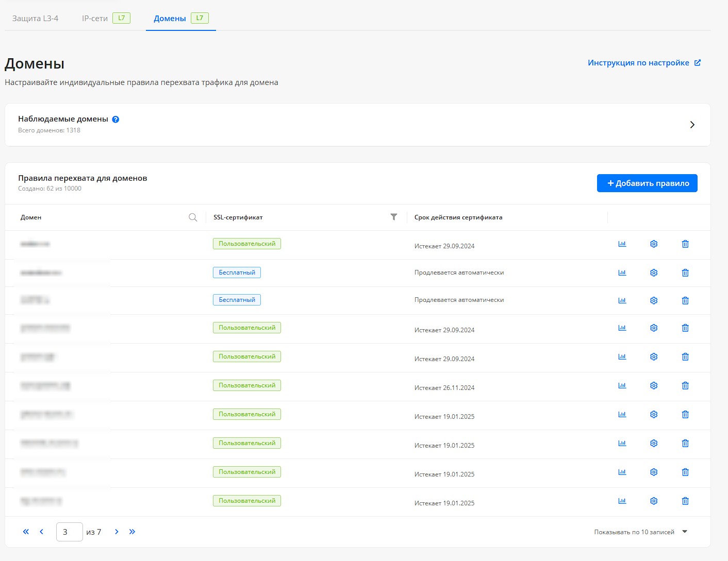Open settings gear for the last domain row
This screenshot has height=561, width=728.
pos(654,501)
